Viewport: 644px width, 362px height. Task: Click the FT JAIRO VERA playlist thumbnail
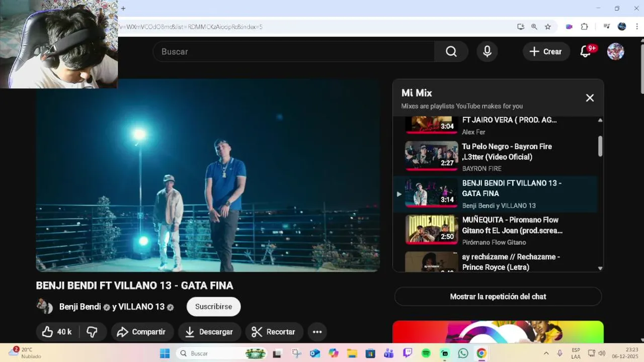coord(432,125)
